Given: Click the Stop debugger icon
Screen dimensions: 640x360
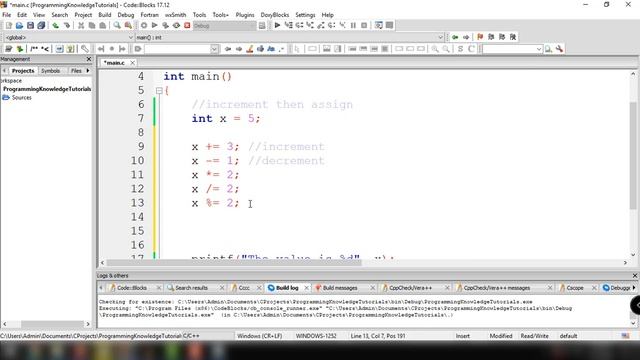Looking at the screenshot, I should (x=364, y=25).
